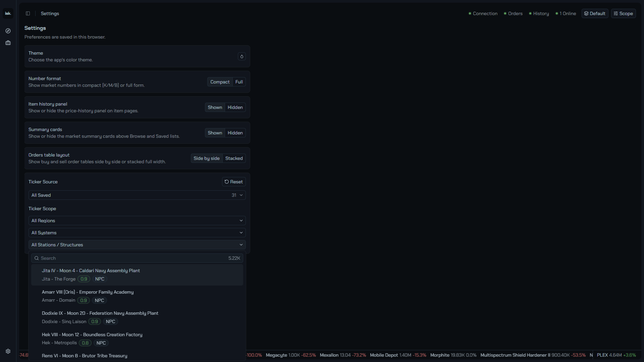Open the Scope button
The width and height of the screenshot is (644, 362).
(623, 13)
